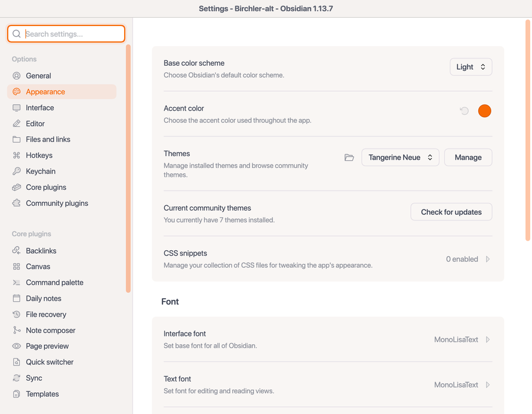532x414 pixels.
Task: Open Command palette plugin options
Action: 61,282
